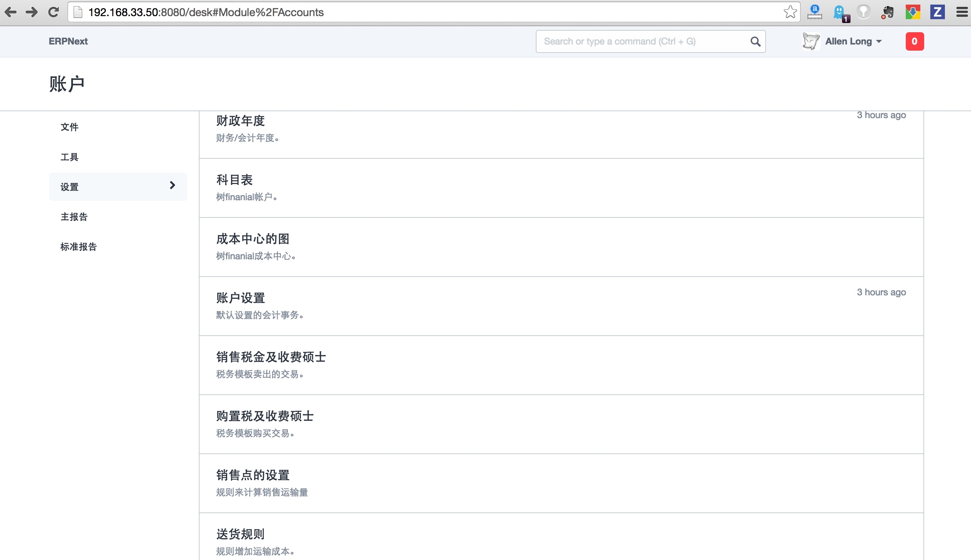
Task: Click the red notification count badge
Action: pos(915,41)
